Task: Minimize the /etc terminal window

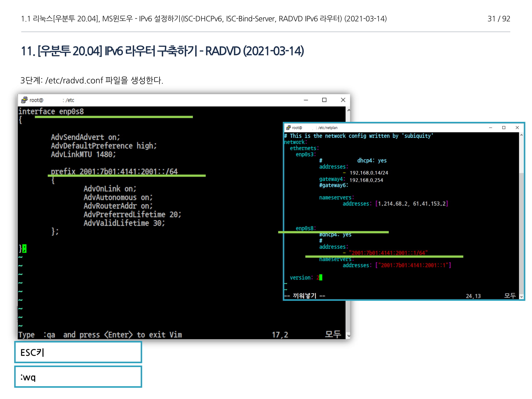Action: tap(306, 100)
